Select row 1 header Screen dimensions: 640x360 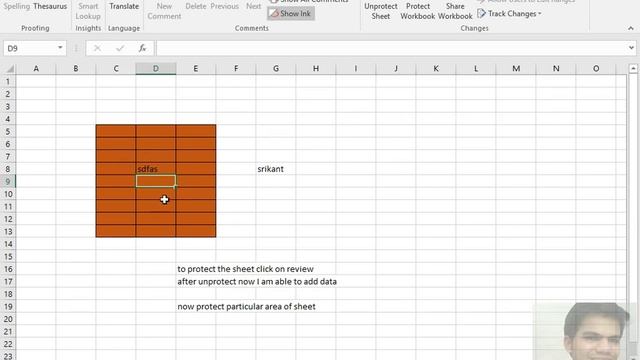(8, 81)
